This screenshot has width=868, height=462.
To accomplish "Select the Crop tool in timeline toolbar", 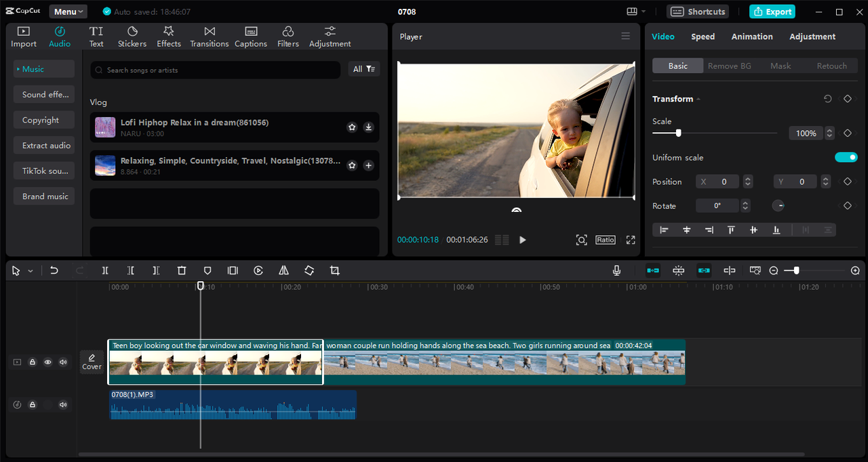I will click(x=334, y=270).
